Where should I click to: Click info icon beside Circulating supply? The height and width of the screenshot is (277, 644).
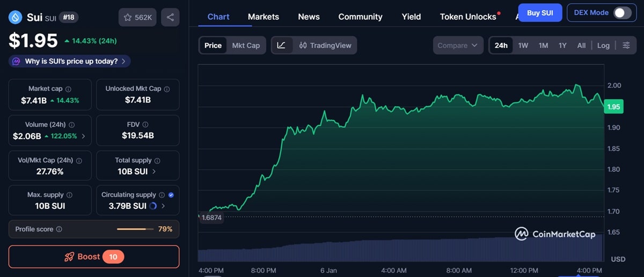tap(162, 195)
